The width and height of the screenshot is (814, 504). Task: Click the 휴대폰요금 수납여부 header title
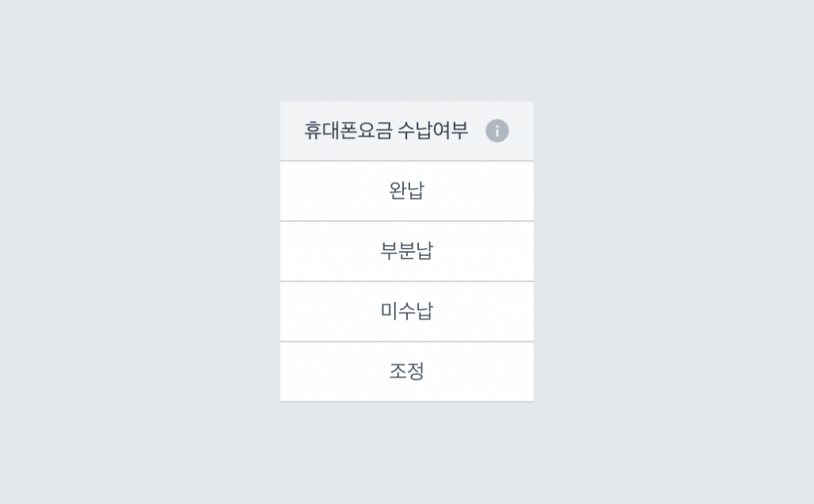386,130
